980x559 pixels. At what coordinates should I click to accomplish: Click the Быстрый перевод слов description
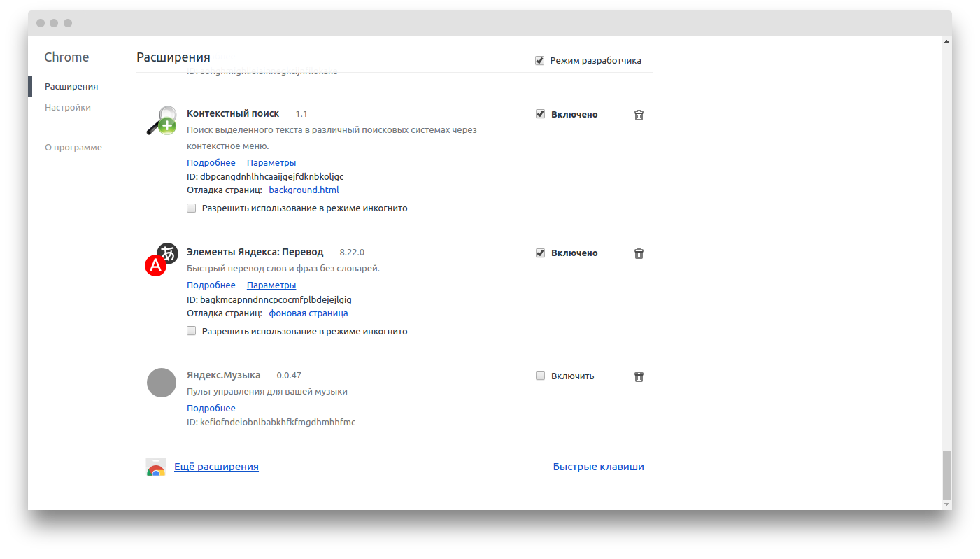[x=283, y=269]
